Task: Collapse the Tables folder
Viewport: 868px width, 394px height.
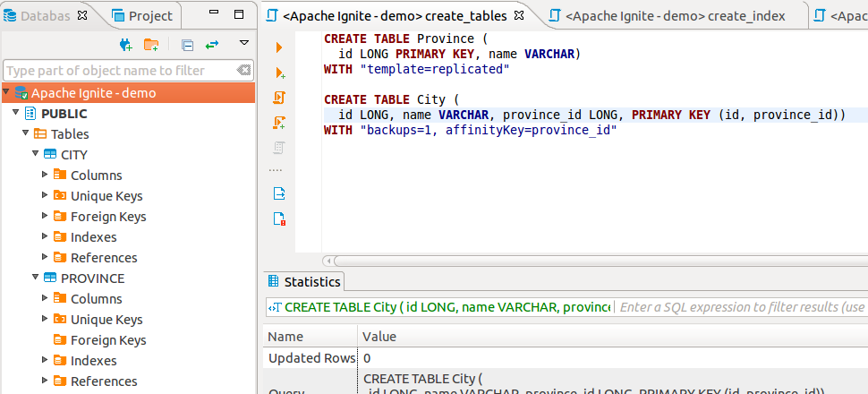Action: point(25,133)
